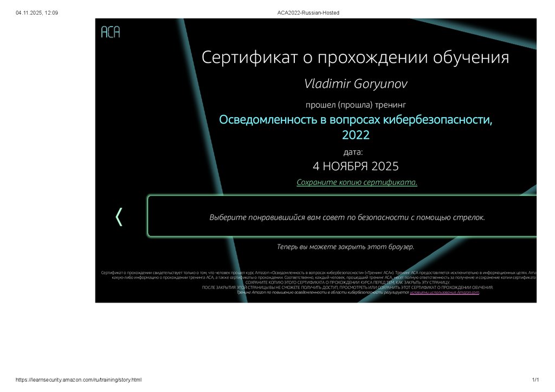Click the page header 'ACA2022-Russian-Hosted'
The image size is (555, 392).
(x=308, y=13)
